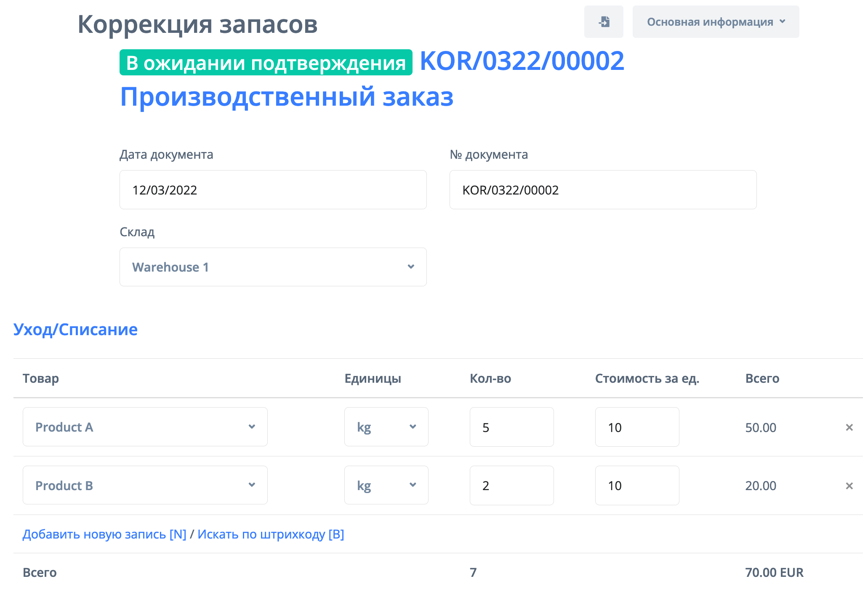
Task: Remove the Product A row
Action: [x=849, y=427]
